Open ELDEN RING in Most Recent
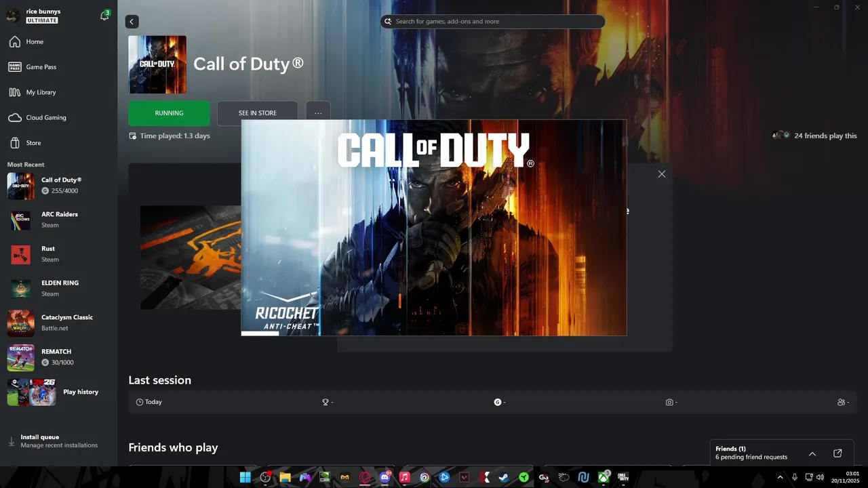868x488 pixels. coord(59,289)
